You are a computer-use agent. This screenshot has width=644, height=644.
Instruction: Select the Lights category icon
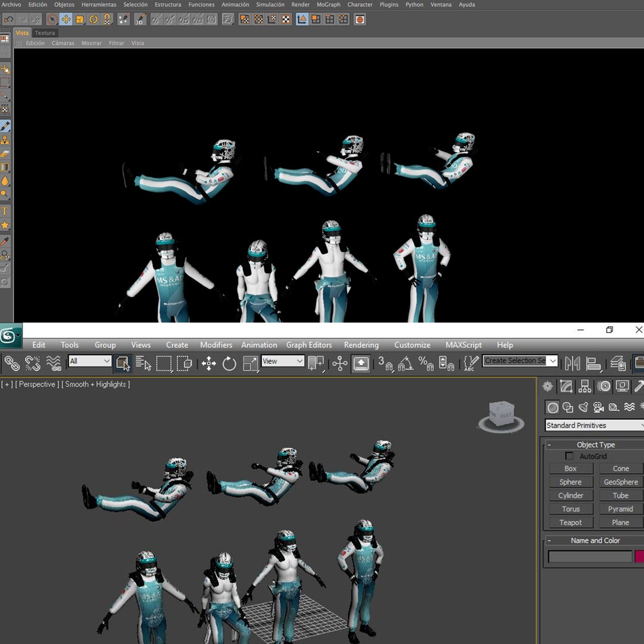[x=583, y=407]
